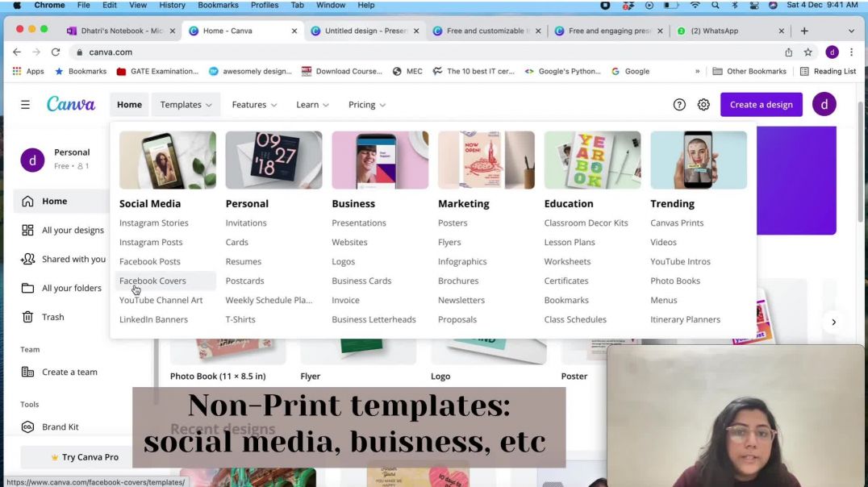Advance carousel with right arrow button

click(833, 322)
